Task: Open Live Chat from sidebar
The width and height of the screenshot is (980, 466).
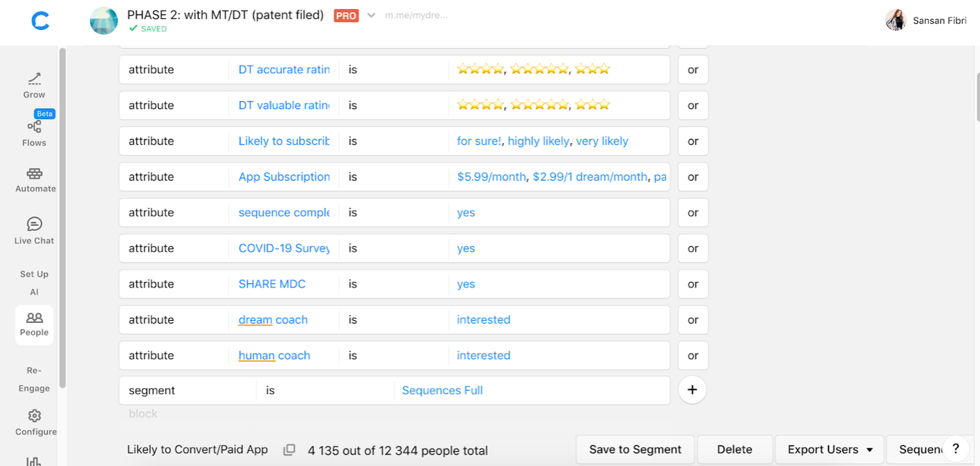Action: tap(34, 224)
